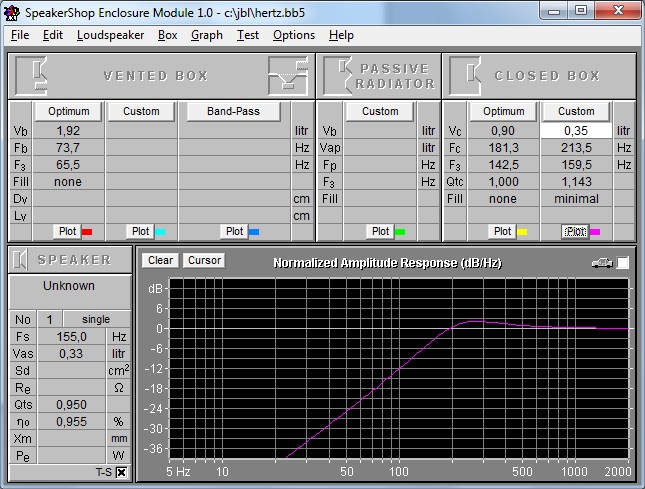Click the red vented optimum plot swatch

[x=87, y=231]
